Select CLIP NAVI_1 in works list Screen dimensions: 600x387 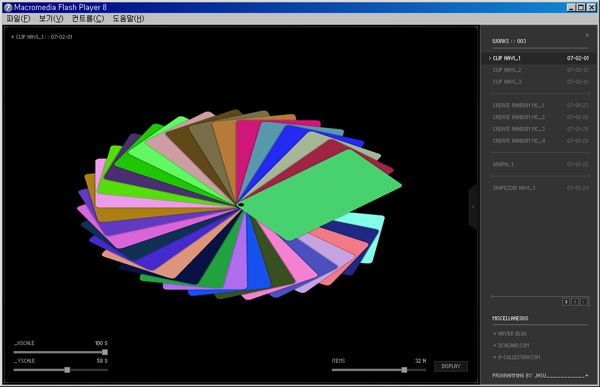539,58
